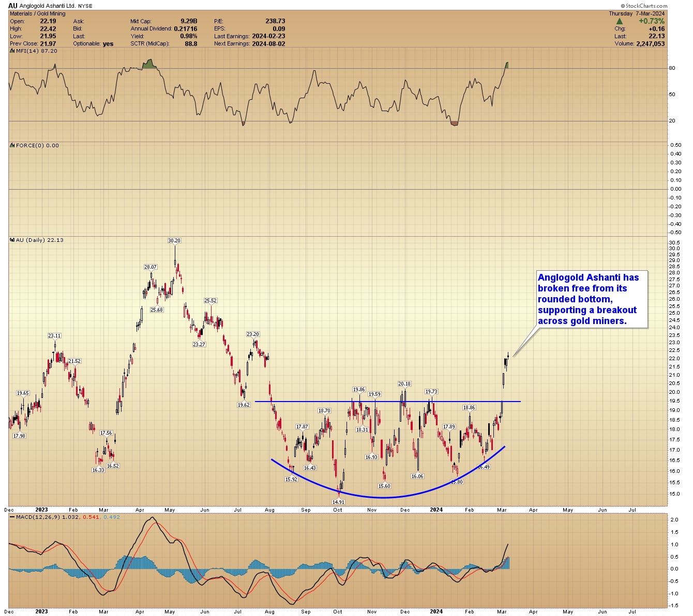Click the 15.80 price label
This screenshot has width=693, height=616.
pyautogui.click(x=456, y=482)
